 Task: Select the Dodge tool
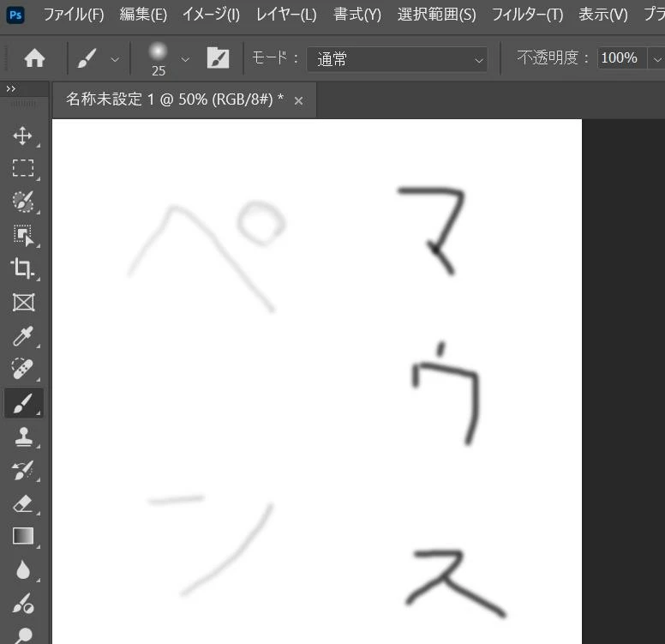[x=23, y=635]
